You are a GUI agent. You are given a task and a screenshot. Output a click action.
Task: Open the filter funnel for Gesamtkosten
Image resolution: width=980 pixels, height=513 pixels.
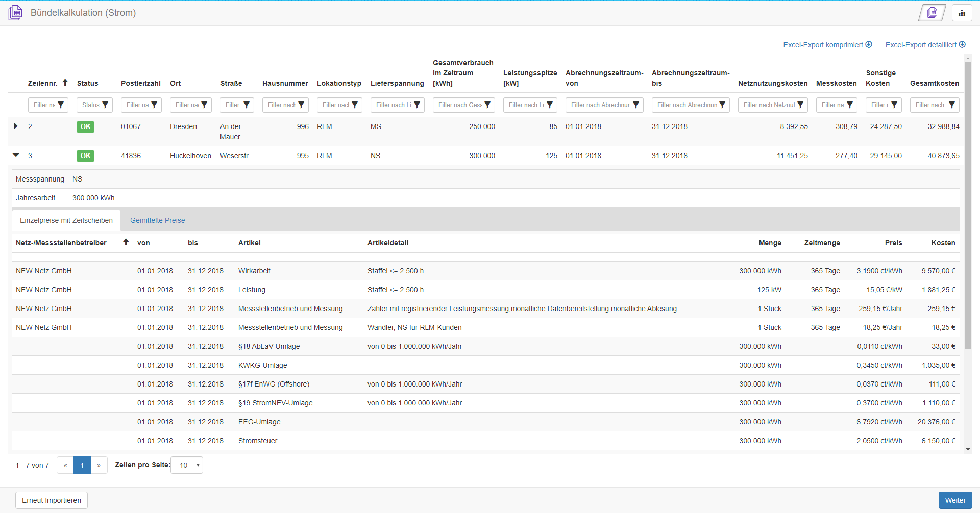pyautogui.click(x=951, y=105)
